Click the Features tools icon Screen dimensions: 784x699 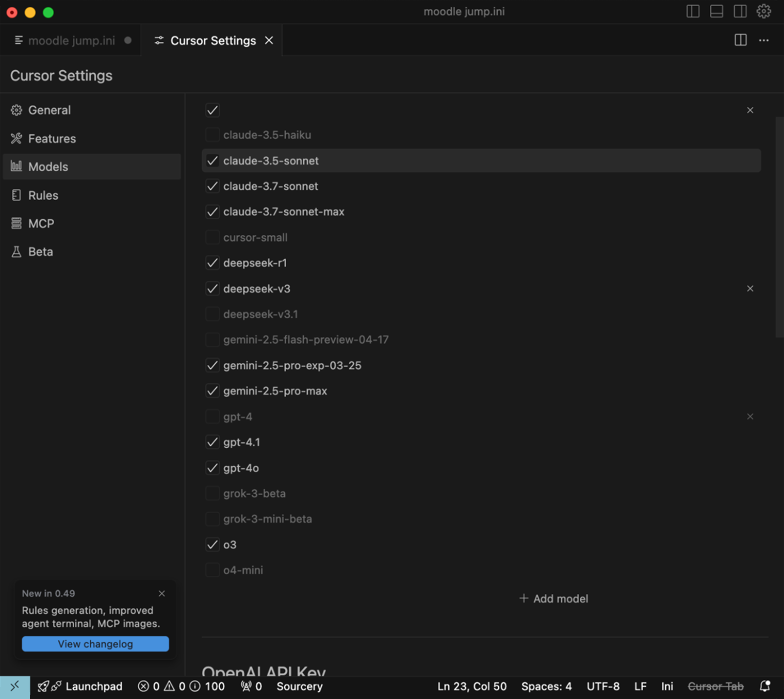pyautogui.click(x=17, y=138)
